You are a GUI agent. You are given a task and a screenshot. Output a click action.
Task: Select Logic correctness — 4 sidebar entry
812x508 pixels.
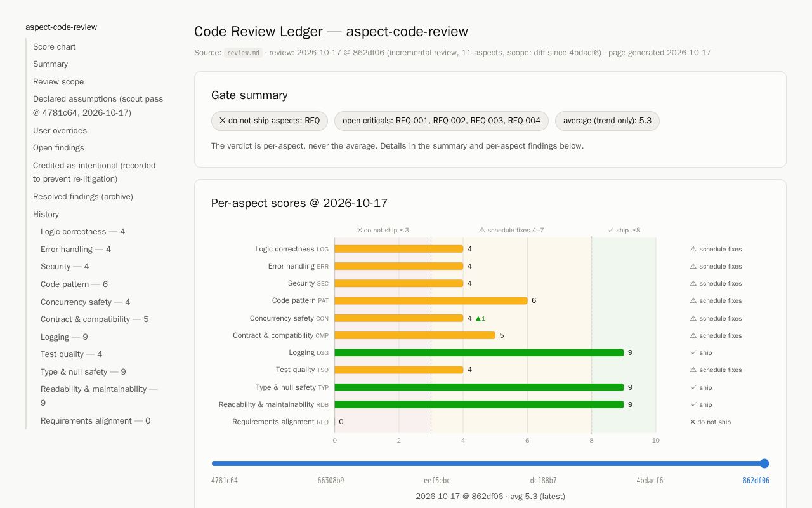coord(82,232)
